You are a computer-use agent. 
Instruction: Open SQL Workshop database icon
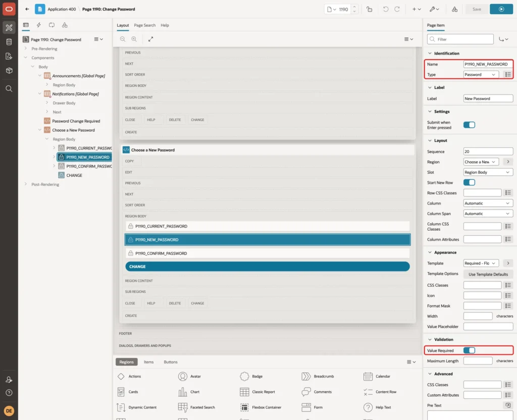click(x=9, y=42)
